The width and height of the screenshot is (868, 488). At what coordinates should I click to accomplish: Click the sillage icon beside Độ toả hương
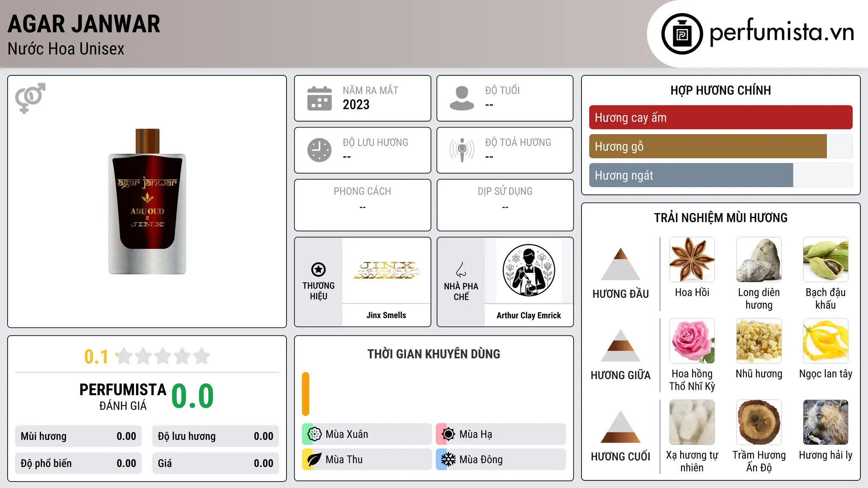click(462, 150)
